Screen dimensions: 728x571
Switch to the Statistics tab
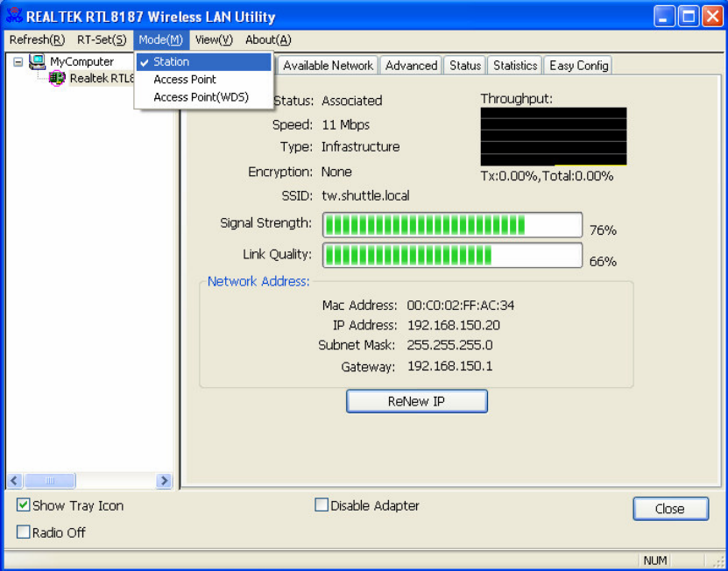pos(515,66)
